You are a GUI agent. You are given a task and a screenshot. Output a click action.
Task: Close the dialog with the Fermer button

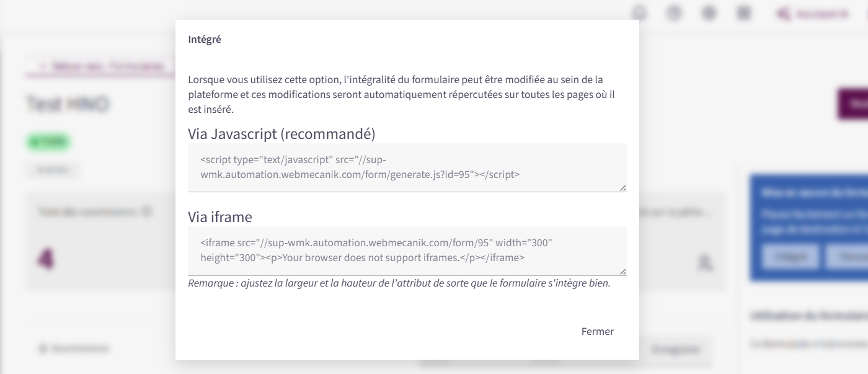[x=598, y=331]
